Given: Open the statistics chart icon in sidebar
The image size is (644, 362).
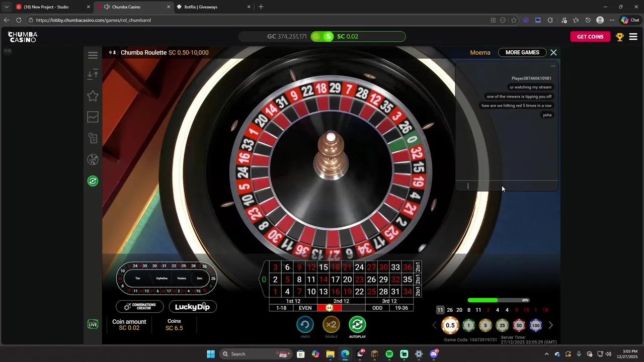Looking at the screenshot, I should 93,117.
